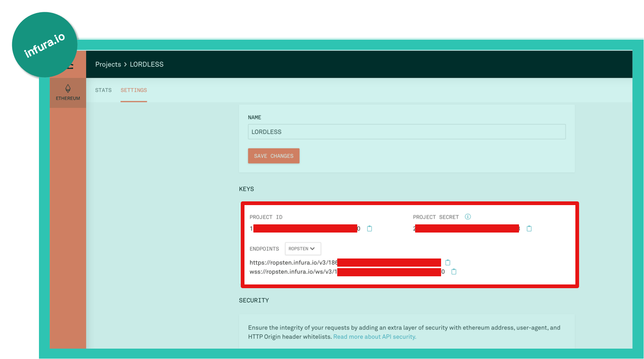The image size is (644, 359).
Task: Switch to the STATS tab
Action: pos(103,90)
